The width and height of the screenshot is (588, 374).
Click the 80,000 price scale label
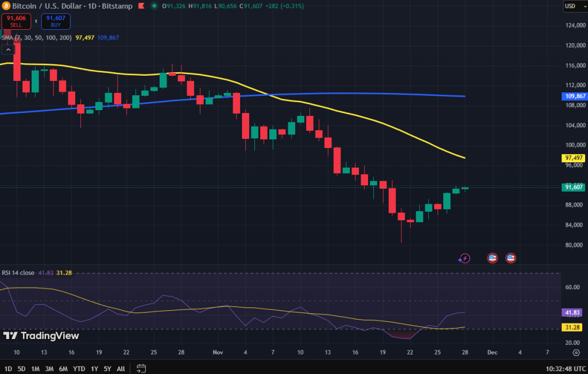point(574,245)
